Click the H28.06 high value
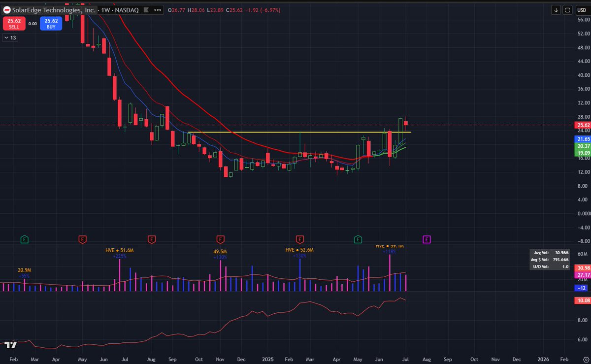Image resolution: width=591 pixels, height=364 pixels. 196,10
